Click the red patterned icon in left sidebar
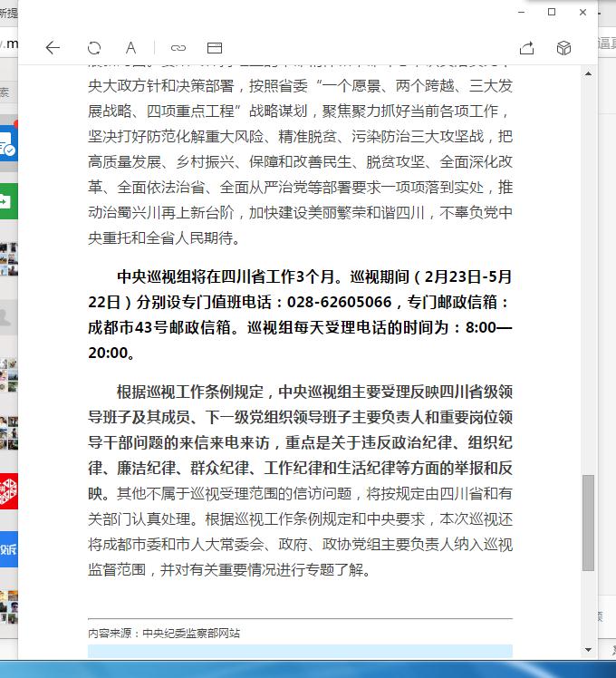Image resolution: width=616 pixels, height=678 pixels. pos(8,492)
